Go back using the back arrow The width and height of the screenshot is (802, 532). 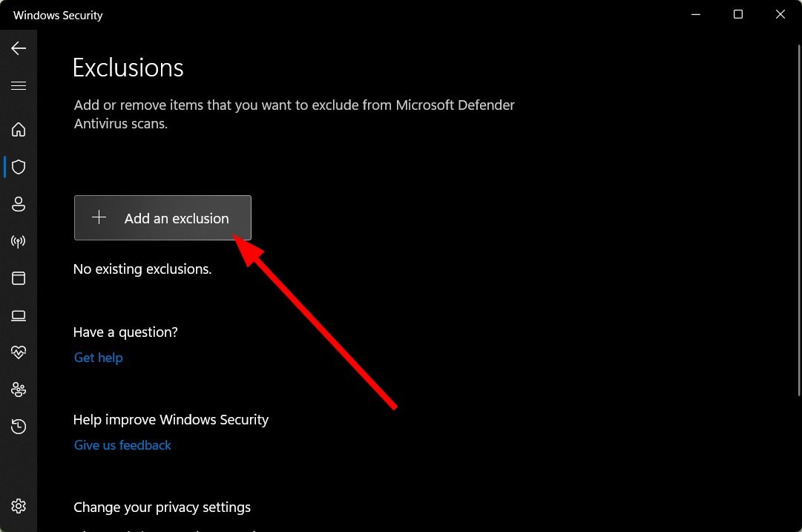click(19, 48)
